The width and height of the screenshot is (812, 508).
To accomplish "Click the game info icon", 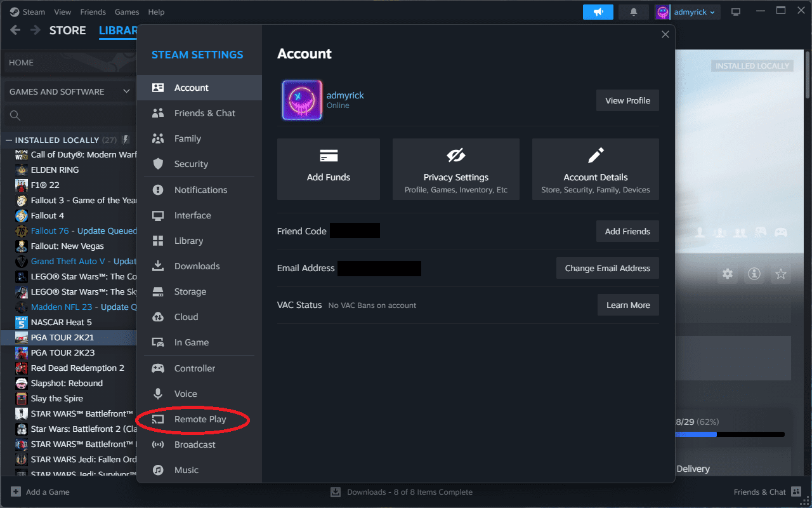I will (x=754, y=274).
